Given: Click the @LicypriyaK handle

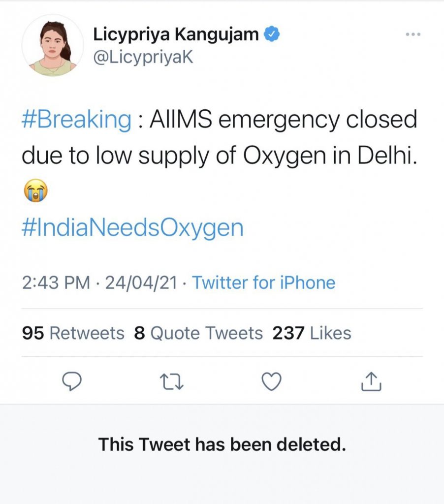Looking at the screenshot, I should (x=143, y=57).
